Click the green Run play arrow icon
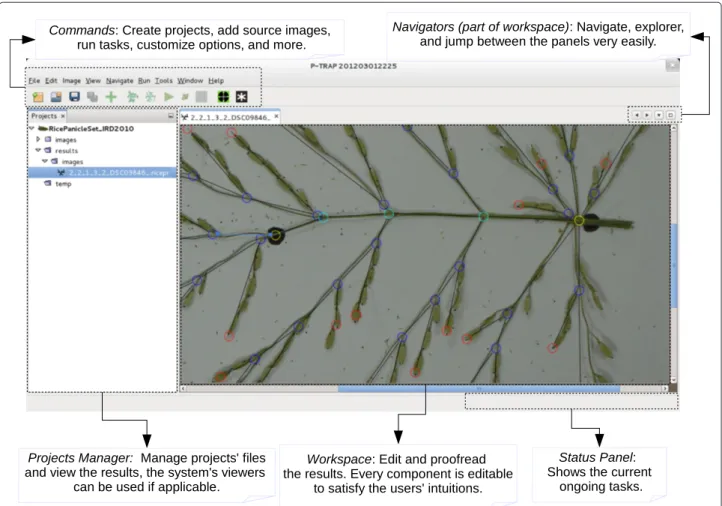This screenshot has height=506, width=722. click(169, 97)
